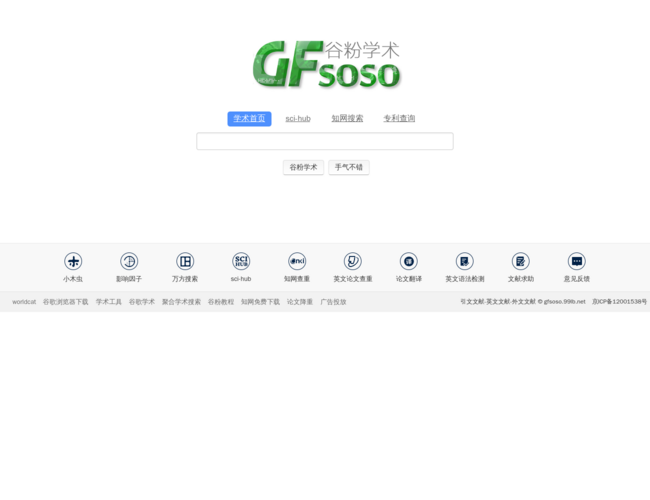Open the 知网查重 cnki icon
This screenshot has width=650, height=500.
(x=297, y=261)
